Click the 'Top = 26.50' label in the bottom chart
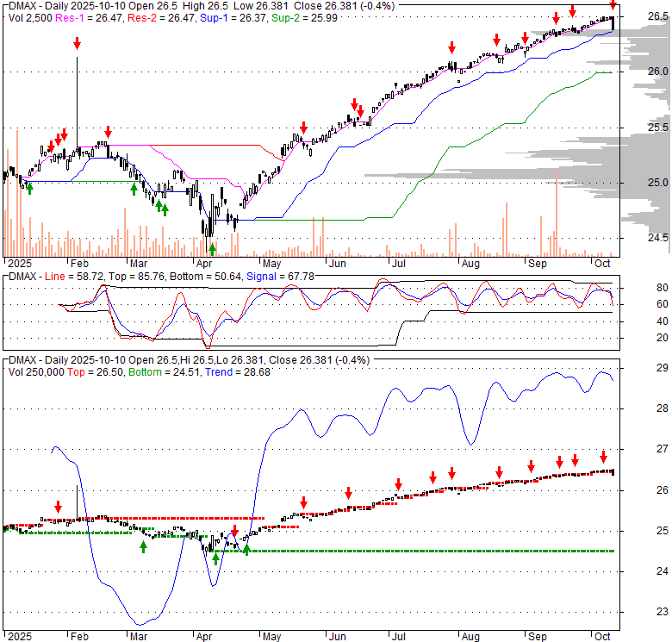The height and width of the screenshot is (642, 672). pyautogui.click(x=95, y=372)
